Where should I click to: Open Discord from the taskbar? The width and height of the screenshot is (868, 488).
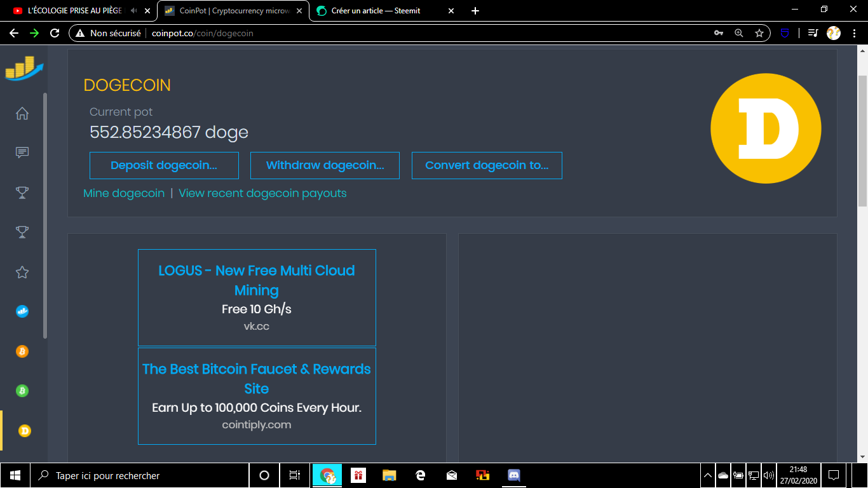click(x=514, y=475)
